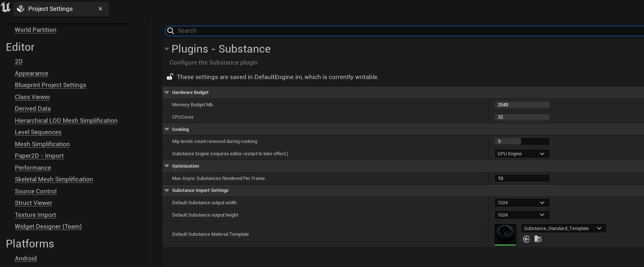Viewport: 644px width, 267px height.
Task: Collapse the Cooking category
Action: point(167,129)
